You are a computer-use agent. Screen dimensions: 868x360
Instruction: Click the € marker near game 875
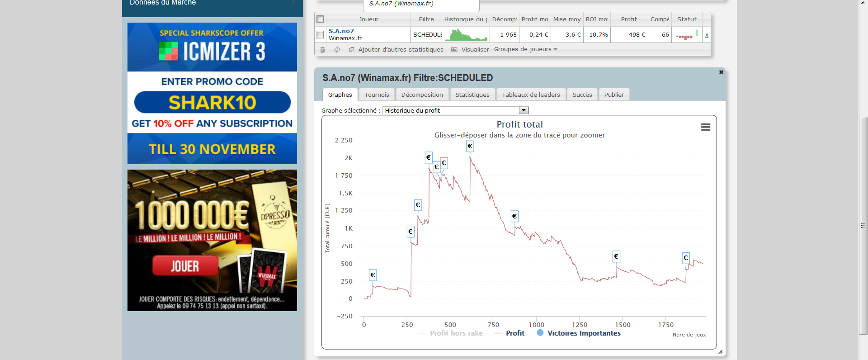click(514, 216)
